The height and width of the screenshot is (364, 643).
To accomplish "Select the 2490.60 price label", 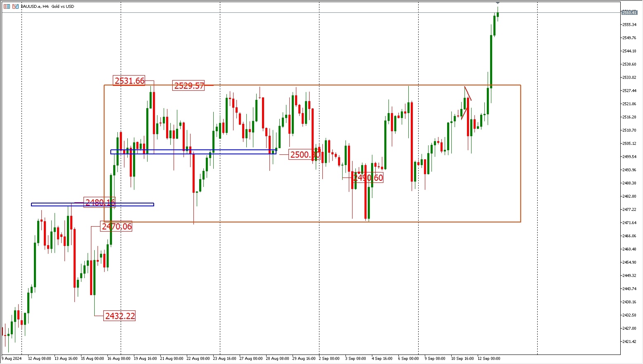I will click(x=368, y=178).
